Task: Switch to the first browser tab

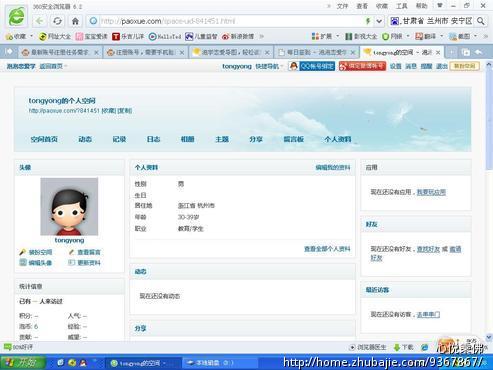Action: [x=59, y=52]
